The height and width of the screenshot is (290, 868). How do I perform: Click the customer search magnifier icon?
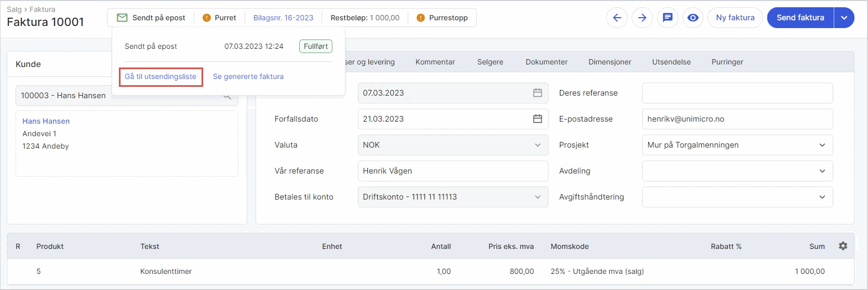tap(227, 96)
